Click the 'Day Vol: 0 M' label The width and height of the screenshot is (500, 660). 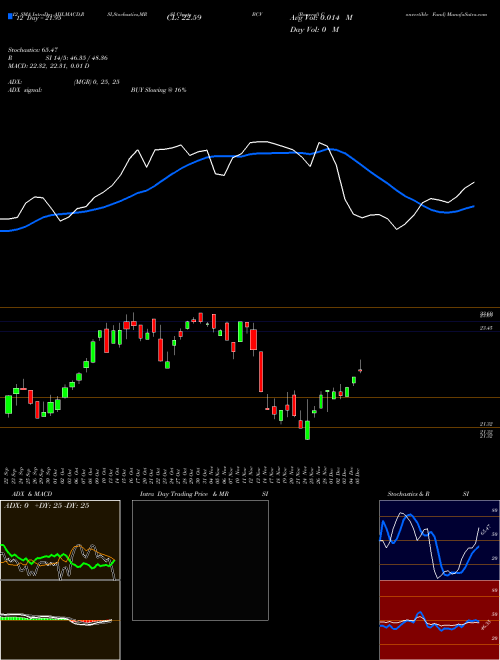pyautogui.click(x=314, y=29)
